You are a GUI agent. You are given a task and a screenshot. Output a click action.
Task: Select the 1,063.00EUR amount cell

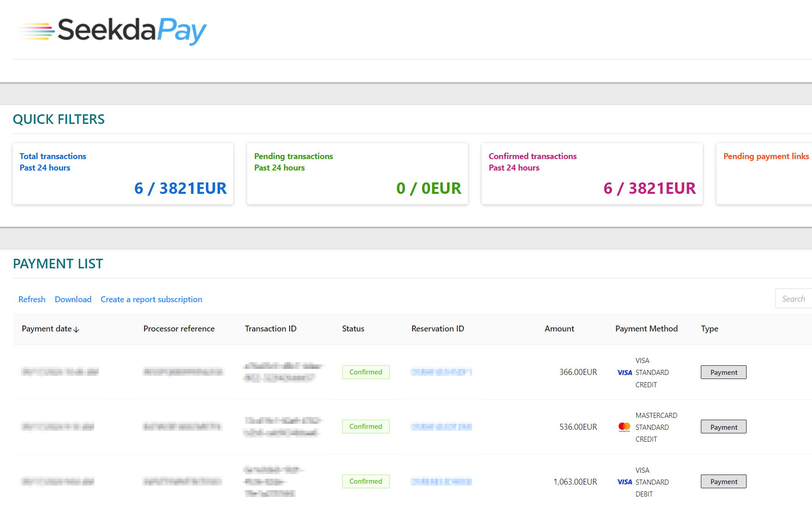(575, 482)
